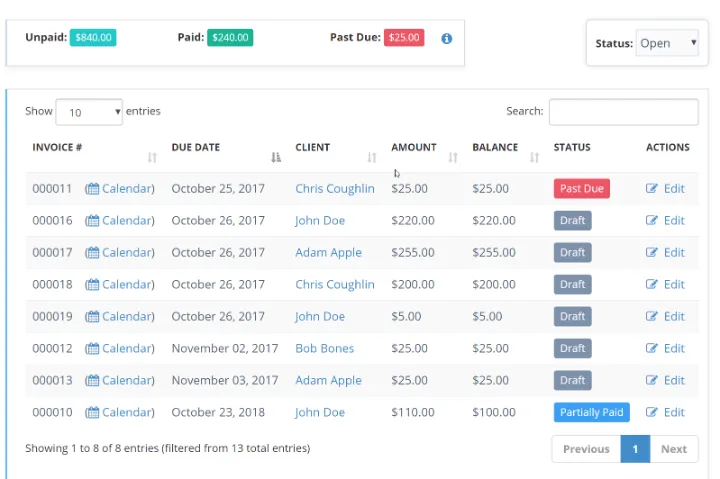
Task: Open Chris Coughlin client link on invoice 000018
Action: pyautogui.click(x=335, y=284)
